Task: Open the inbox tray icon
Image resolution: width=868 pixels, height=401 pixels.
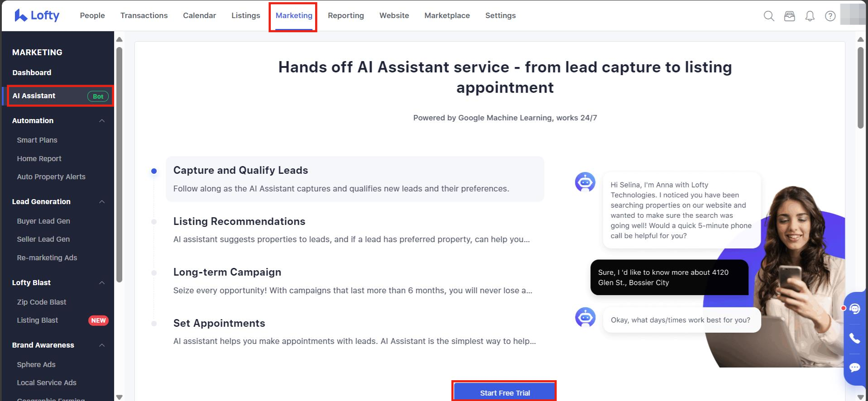Action: 789,16
